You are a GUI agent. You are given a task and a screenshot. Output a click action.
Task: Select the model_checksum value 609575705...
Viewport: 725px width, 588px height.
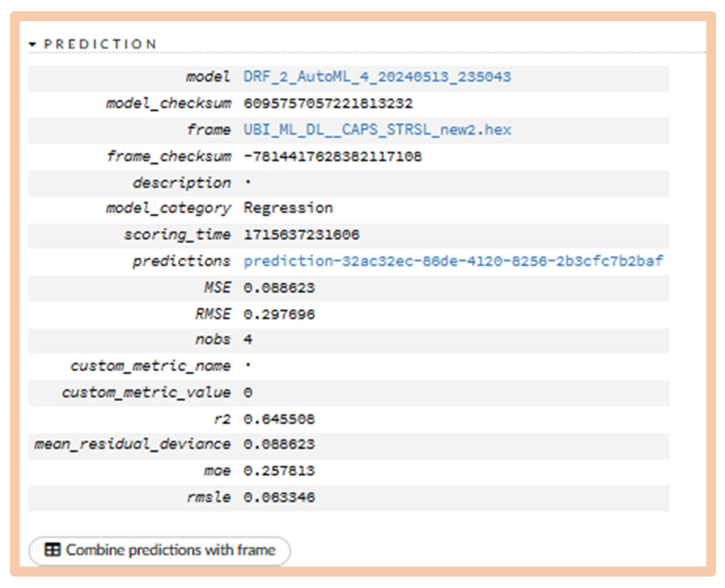pyautogui.click(x=328, y=104)
